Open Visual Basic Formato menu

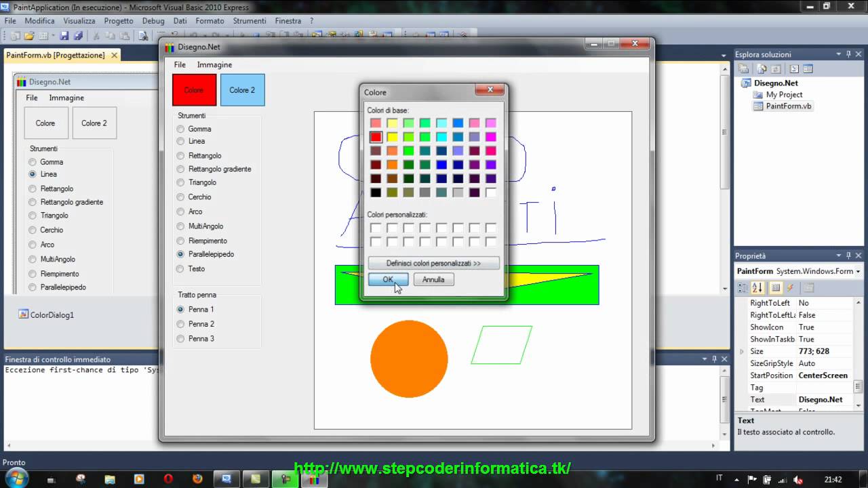click(x=210, y=21)
